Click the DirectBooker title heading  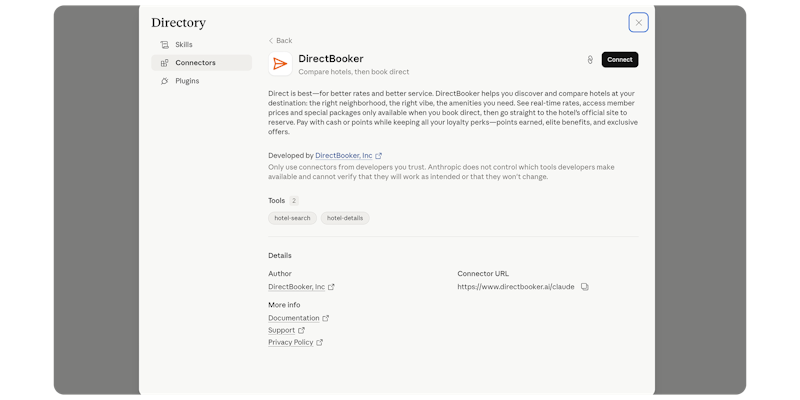331,59
